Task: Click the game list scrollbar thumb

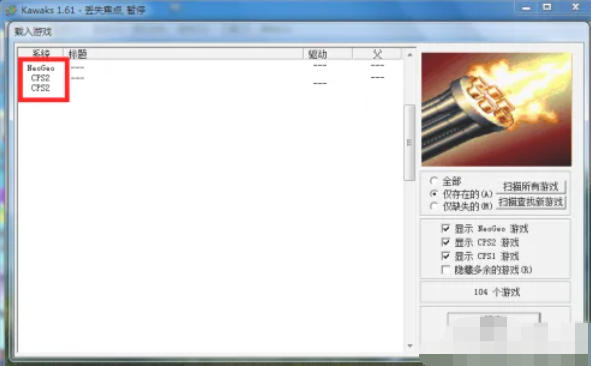Action: tap(409, 142)
